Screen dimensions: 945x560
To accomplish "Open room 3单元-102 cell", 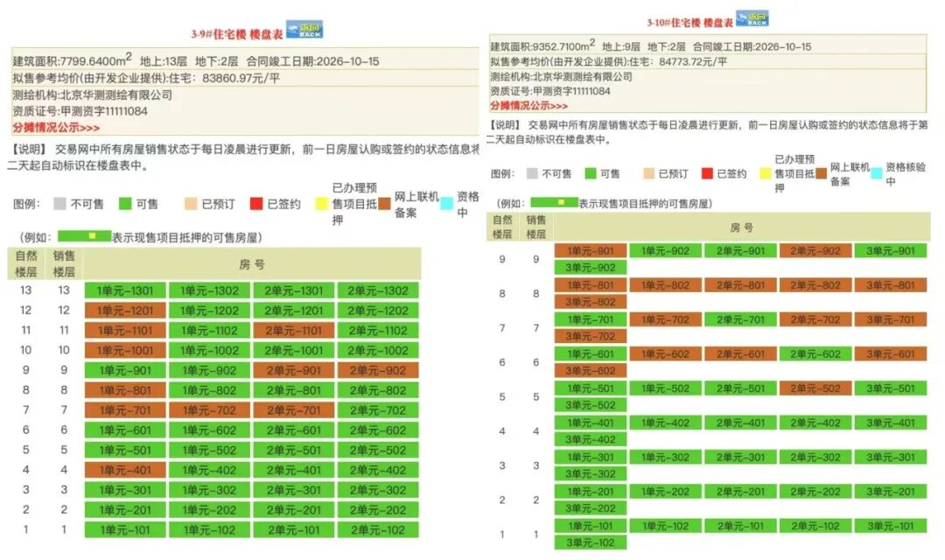I will coord(590,543).
